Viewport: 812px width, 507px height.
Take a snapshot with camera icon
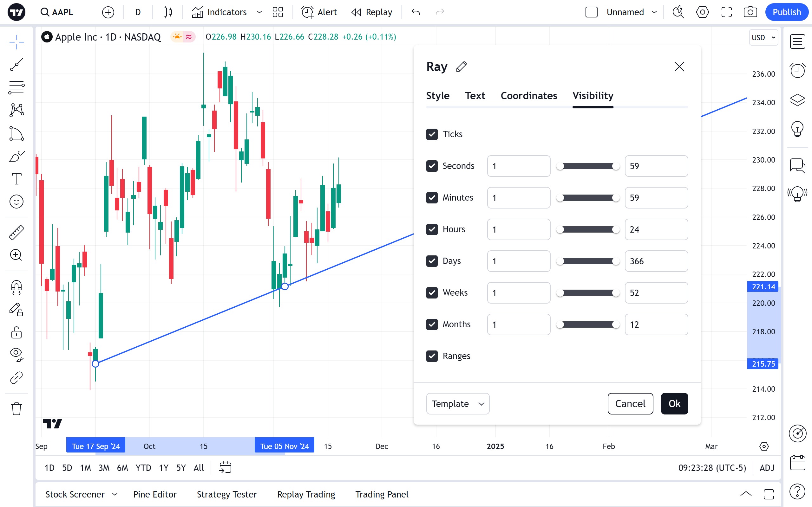point(750,12)
